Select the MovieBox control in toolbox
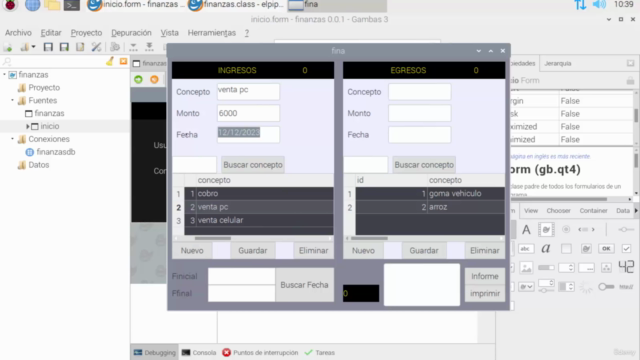This screenshot has height=360, width=640. coord(546,230)
